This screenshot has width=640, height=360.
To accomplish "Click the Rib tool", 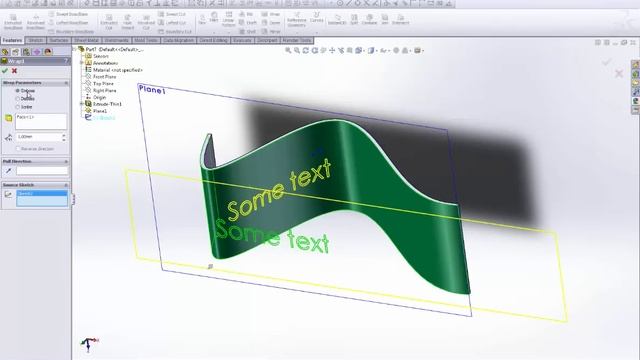I will (246, 14).
